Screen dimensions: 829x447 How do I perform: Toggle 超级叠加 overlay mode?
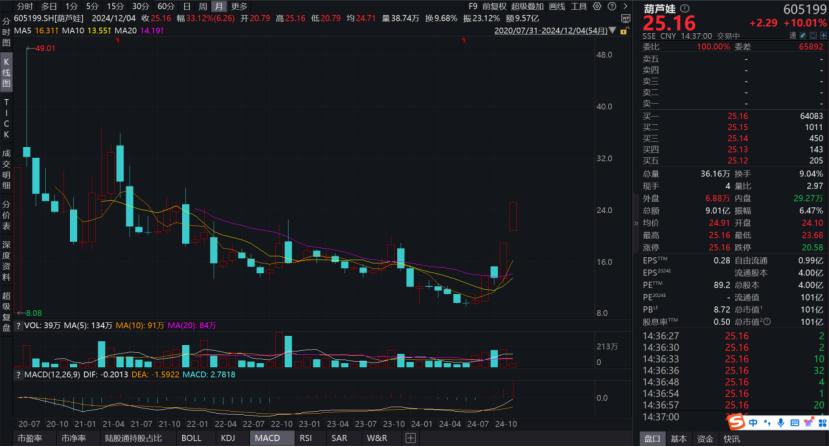(x=525, y=6)
